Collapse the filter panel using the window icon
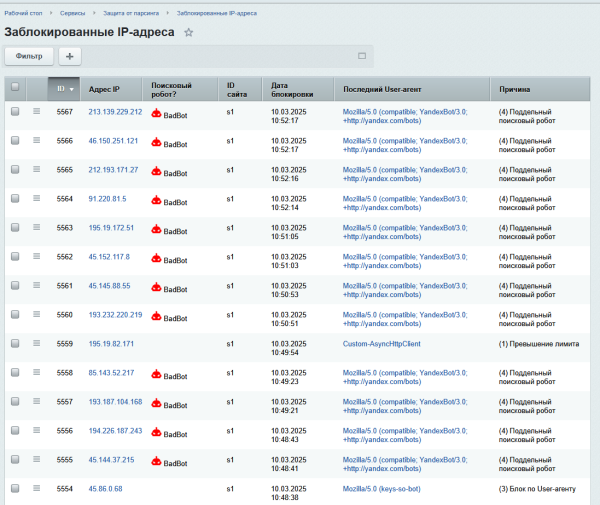 tap(362, 56)
